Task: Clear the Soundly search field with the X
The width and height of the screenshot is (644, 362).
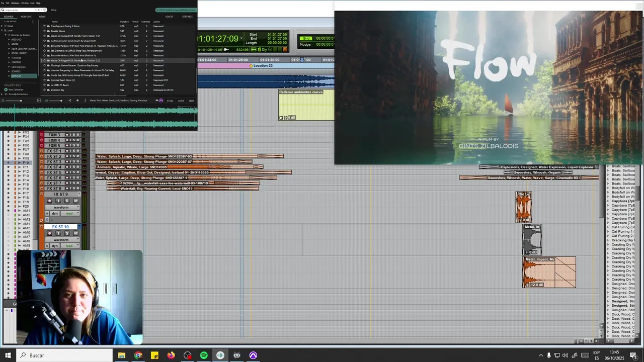Action: pos(36,10)
